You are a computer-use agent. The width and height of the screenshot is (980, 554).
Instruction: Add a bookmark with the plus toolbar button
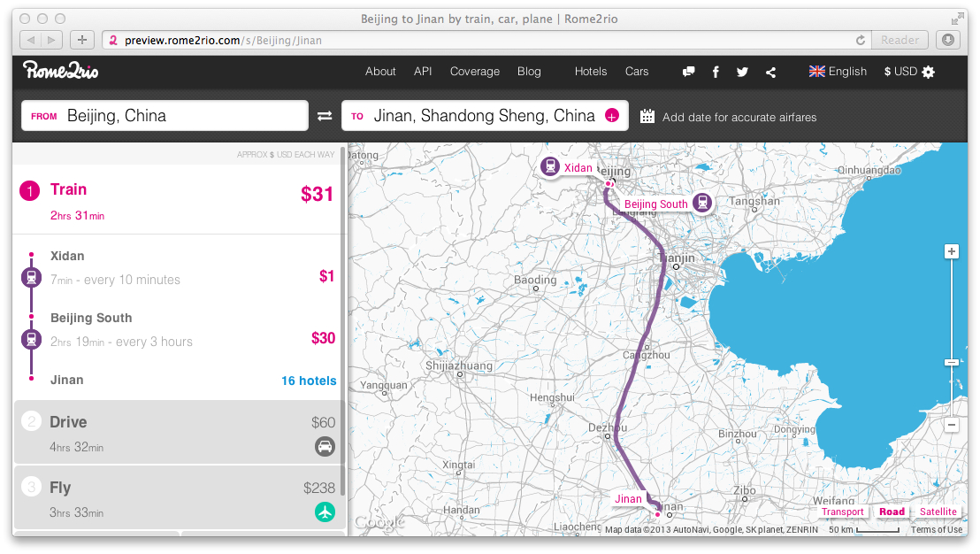(82, 40)
